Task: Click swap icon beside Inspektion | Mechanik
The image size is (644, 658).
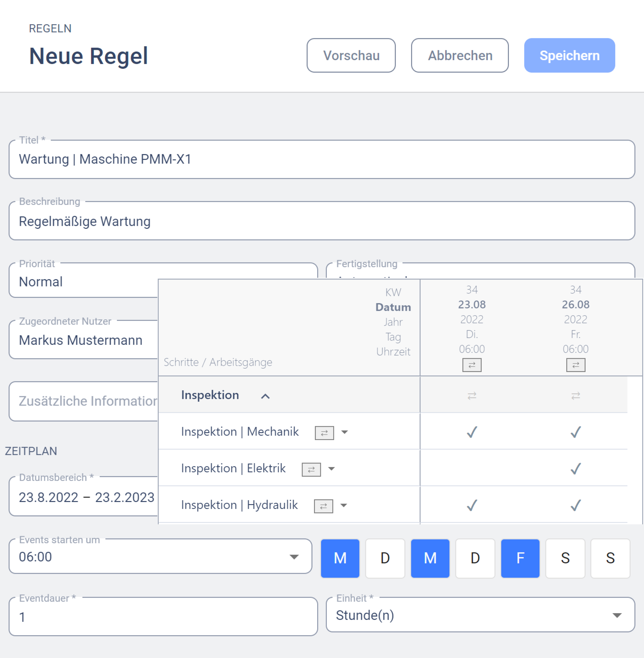Action: tap(324, 432)
